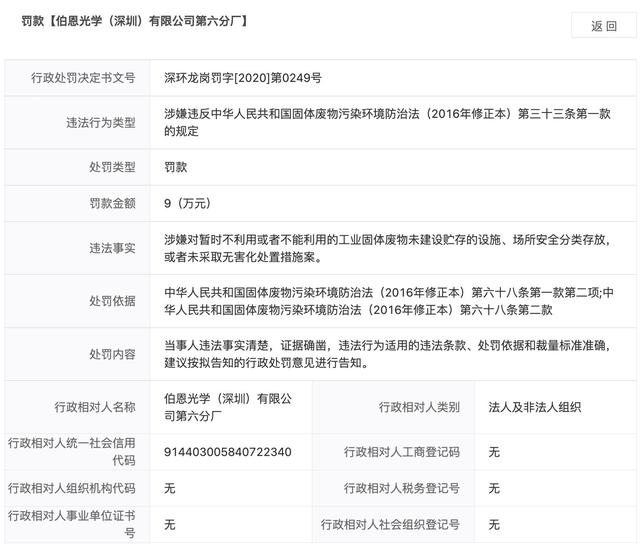Viewport: 640px width, 544px height.
Task: Click the 处罚类型 label
Action: tap(112, 167)
